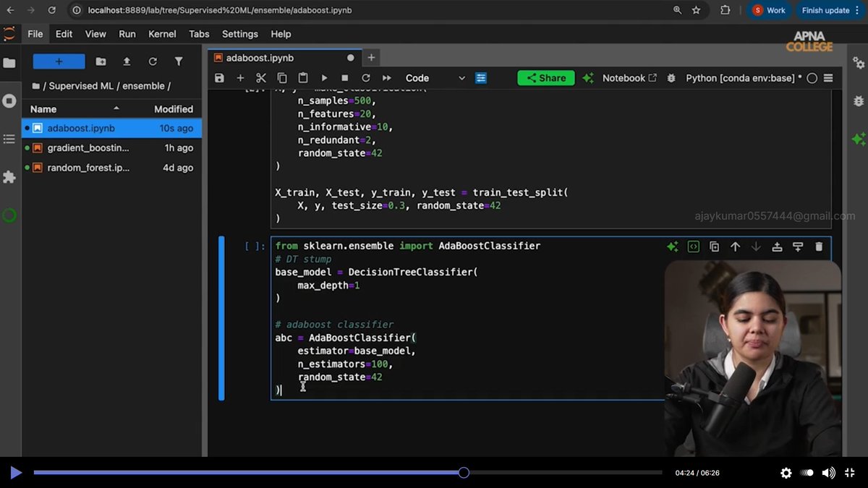Viewport: 868px width, 488px height.
Task: Open the File menu
Action: [x=35, y=34]
